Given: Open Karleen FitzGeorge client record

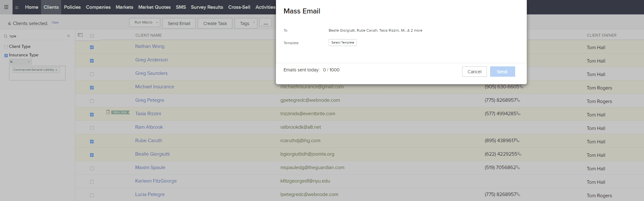Looking at the screenshot, I should coord(156,181).
